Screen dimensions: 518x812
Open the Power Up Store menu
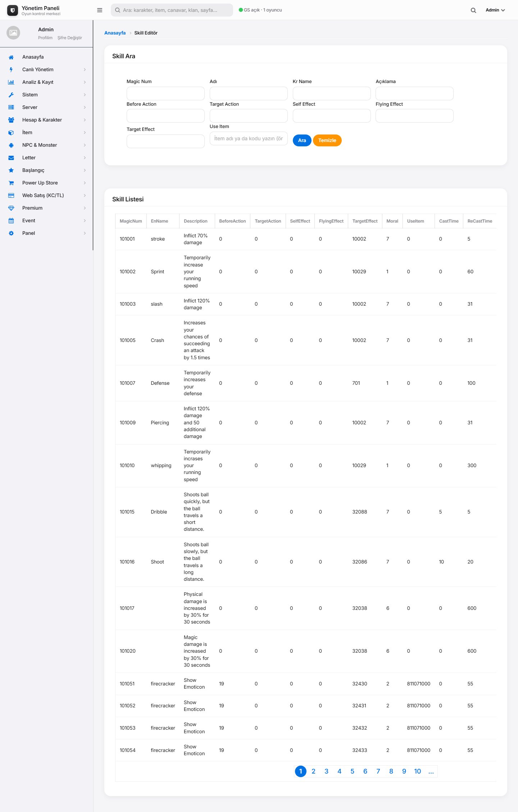(46, 183)
